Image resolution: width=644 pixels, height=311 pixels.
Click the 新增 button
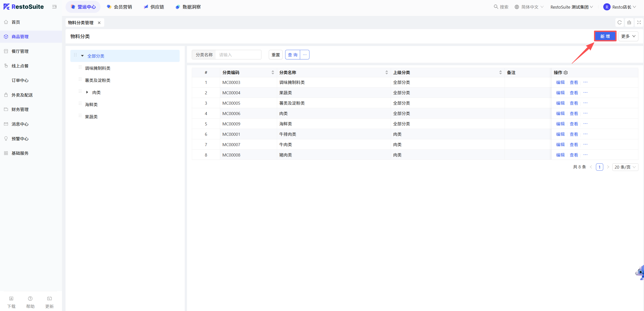tap(605, 36)
